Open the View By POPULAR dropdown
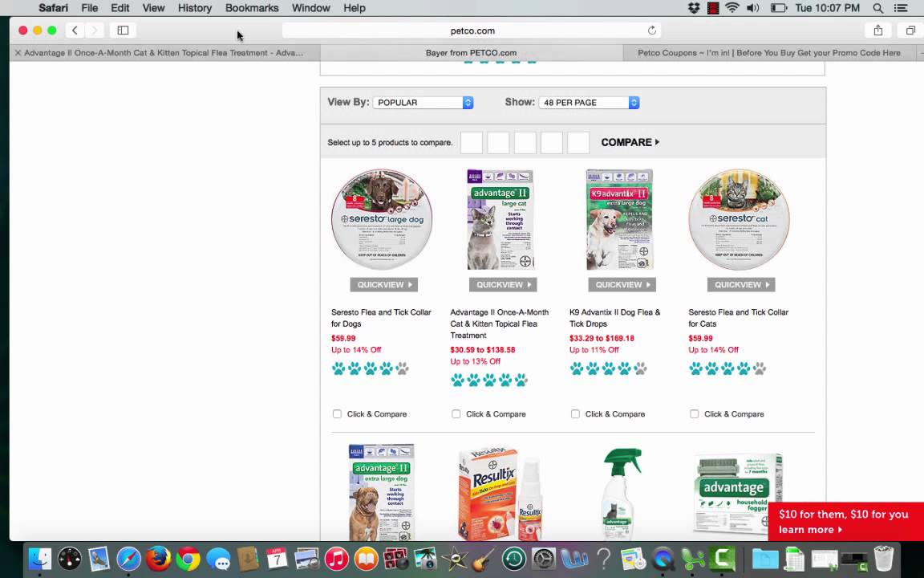Screen dimensions: 924x578 [x=423, y=103]
